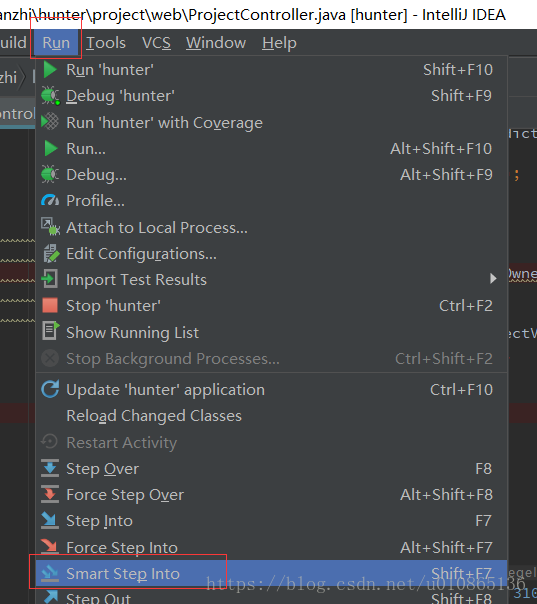Viewport: 537px width, 604px height.
Task: Select the Run... menu entry
Action: [271, 149]
